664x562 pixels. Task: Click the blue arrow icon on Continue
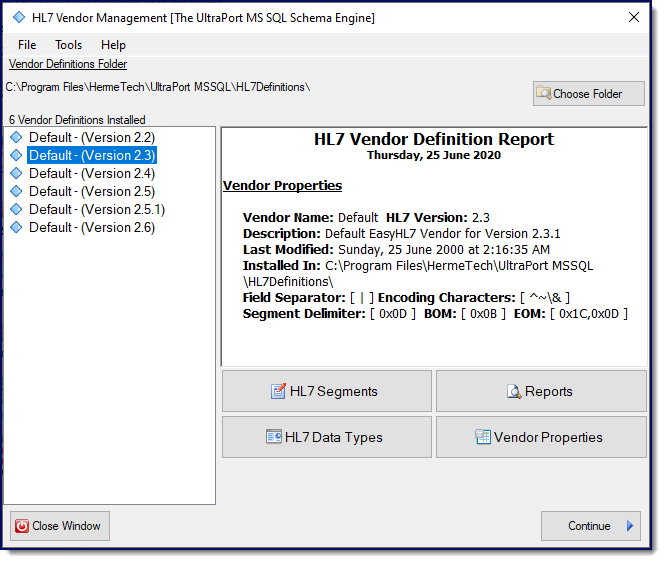(x=630, y=526)
